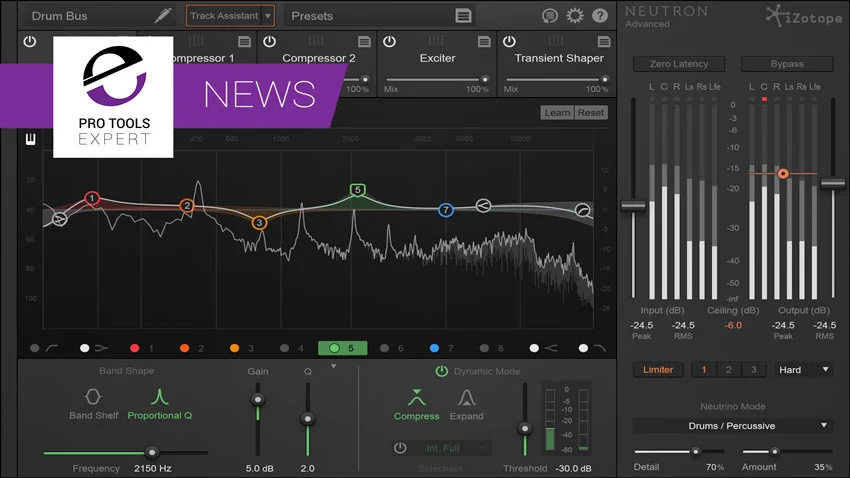Viewport: 850px width, 478px height.
Task: Toggle the Bypass button
Action: [x=787, y=64]
